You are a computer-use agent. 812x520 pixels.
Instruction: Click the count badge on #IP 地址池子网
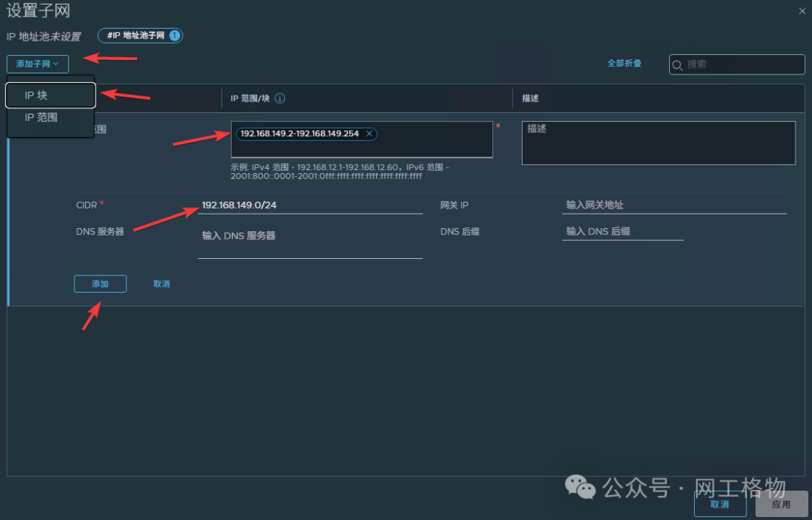pos(174,35)
